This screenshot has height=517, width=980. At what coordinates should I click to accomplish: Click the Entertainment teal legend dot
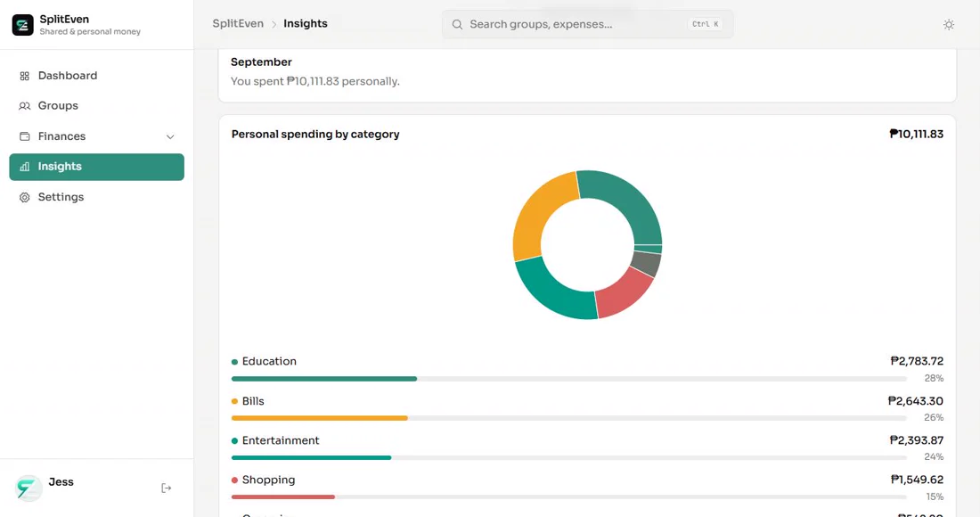[234, 440]
